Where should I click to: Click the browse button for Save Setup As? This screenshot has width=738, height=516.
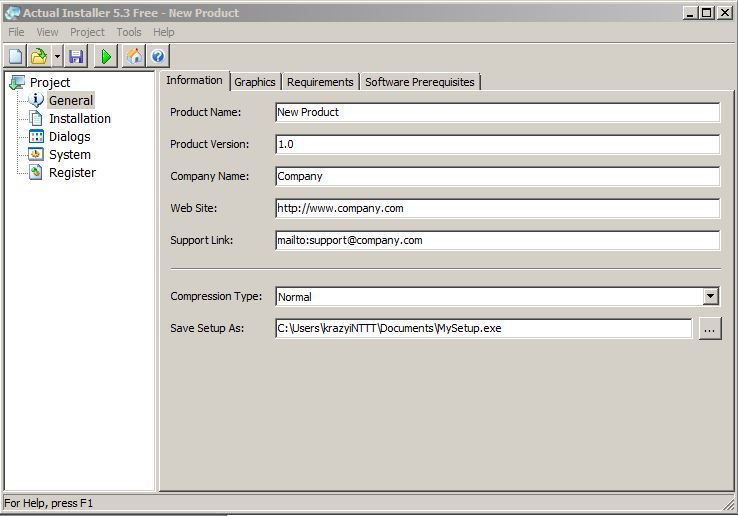709,328
